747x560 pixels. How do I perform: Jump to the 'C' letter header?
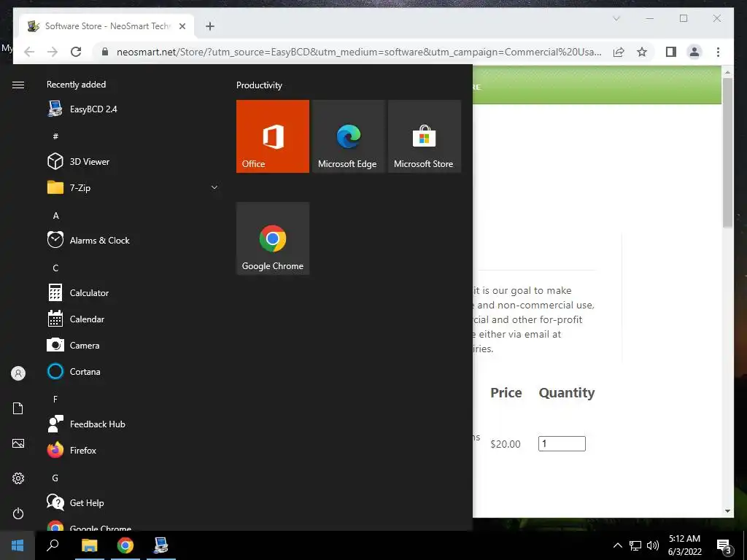point(55,268)
